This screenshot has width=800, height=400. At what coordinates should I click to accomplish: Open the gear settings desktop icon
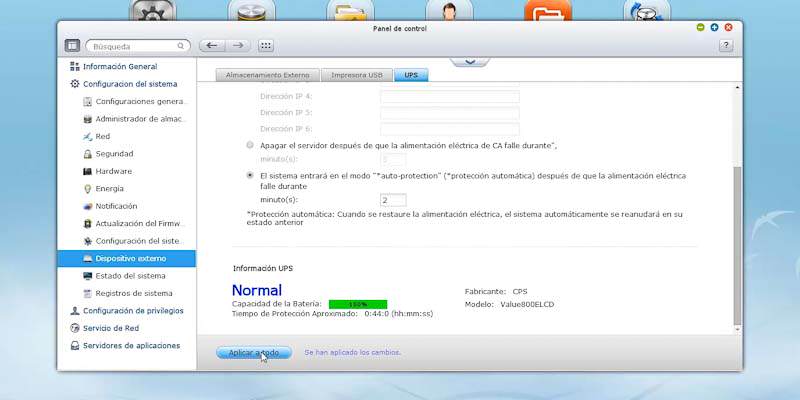click(153, 10)
